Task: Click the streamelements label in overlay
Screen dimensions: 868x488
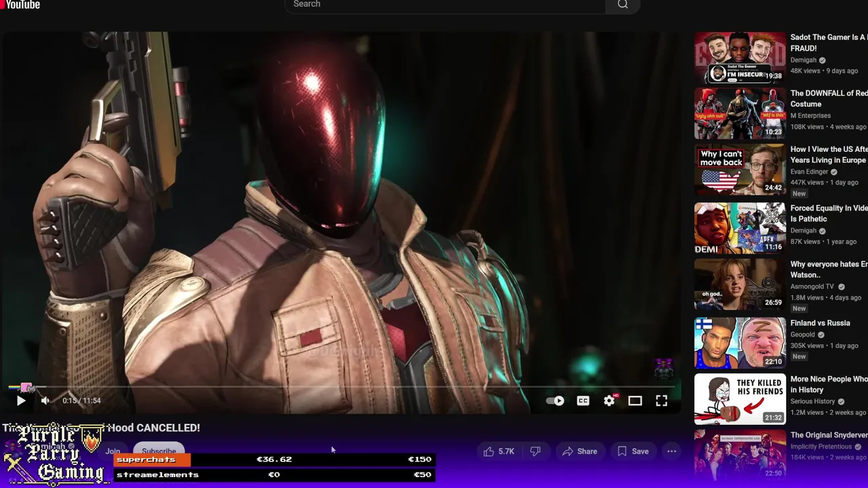Action: [157, 475]
